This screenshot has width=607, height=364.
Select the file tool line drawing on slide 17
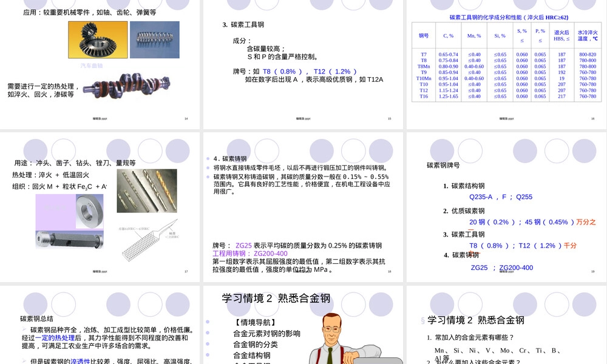click(150, 240)
